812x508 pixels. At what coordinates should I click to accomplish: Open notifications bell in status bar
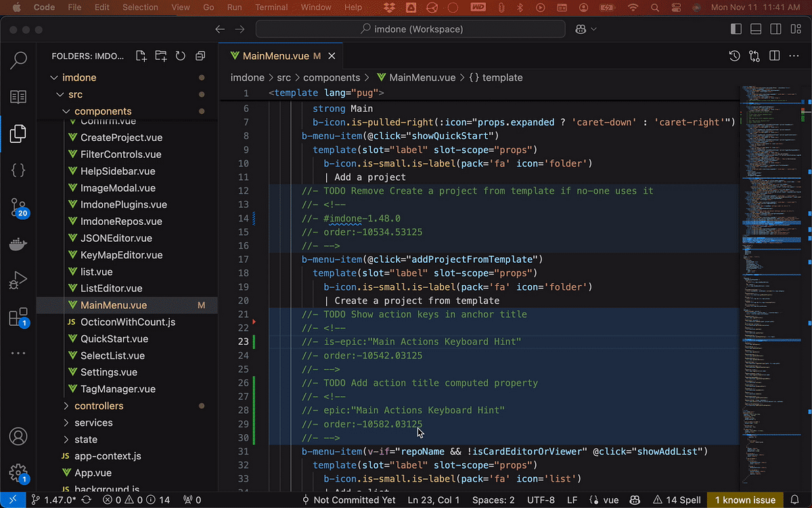794,500
